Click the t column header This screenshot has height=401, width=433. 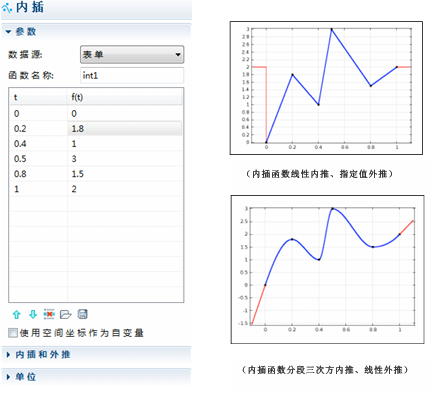(38, 97)
